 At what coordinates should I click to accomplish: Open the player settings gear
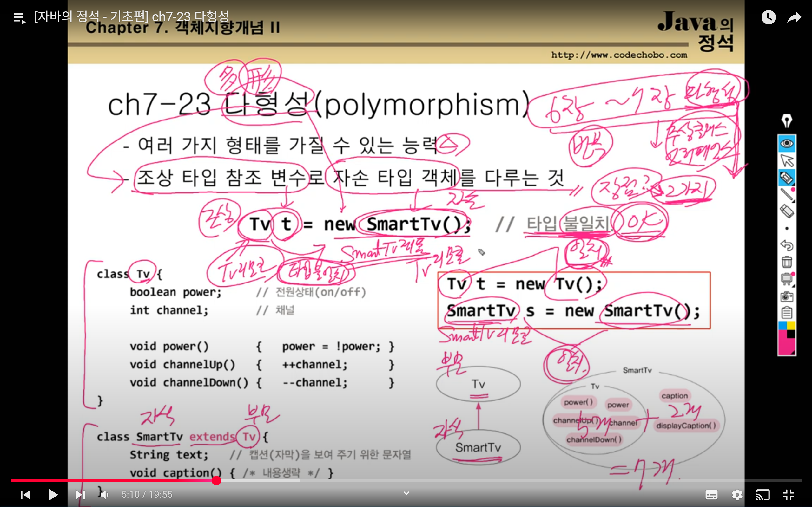(x=737, y=495)
